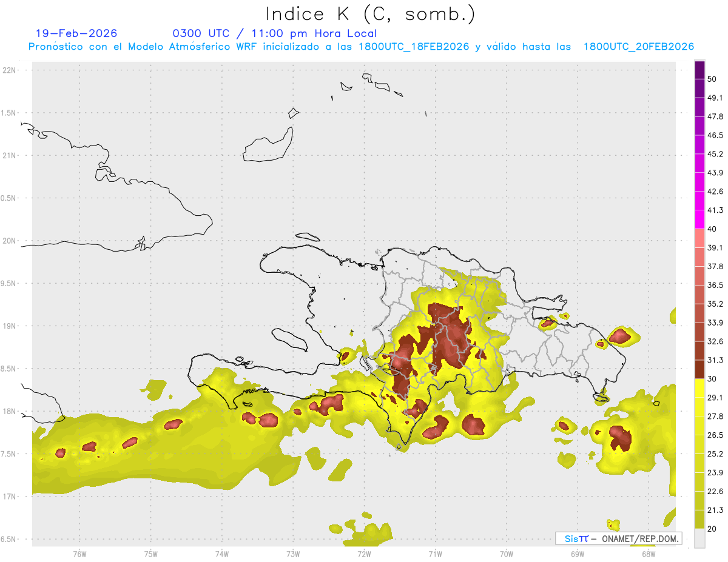This screenshot has height=562, width=728.
Task: Click the colorbar value "42.6"
Action: pyautogui.click(x=715, y=192)
